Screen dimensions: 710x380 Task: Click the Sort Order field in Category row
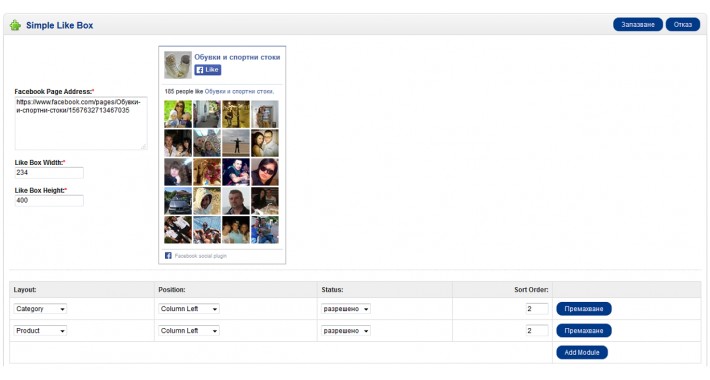(537, 309)
